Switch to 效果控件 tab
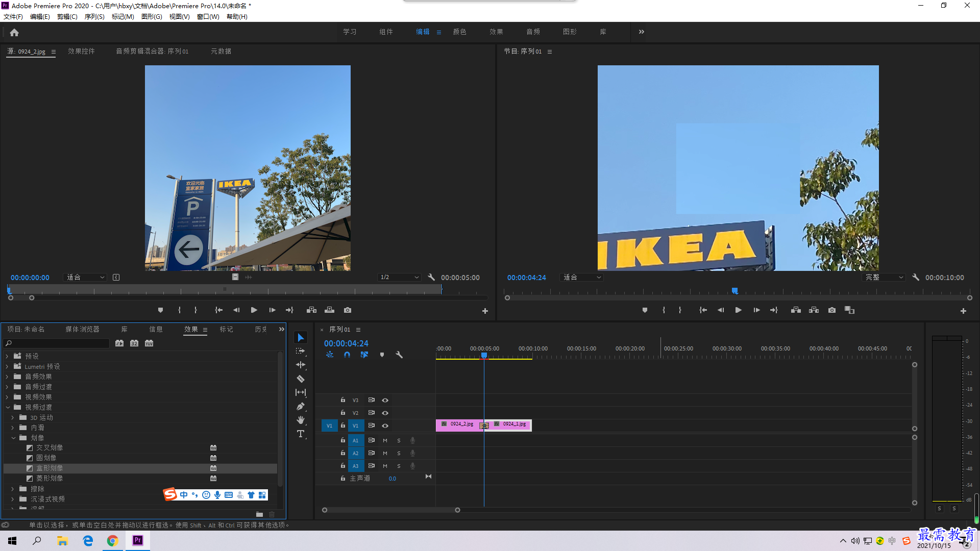This screenshot has height=551, width=980. (81, 51)
